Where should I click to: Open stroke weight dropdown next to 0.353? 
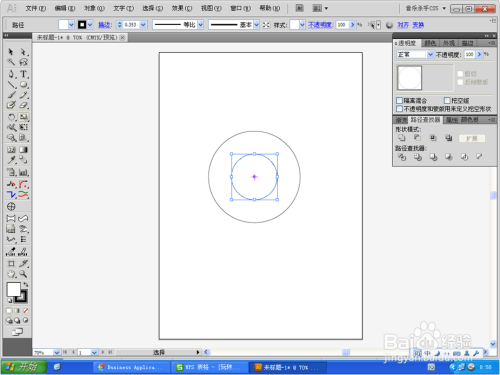click(143, 25)
